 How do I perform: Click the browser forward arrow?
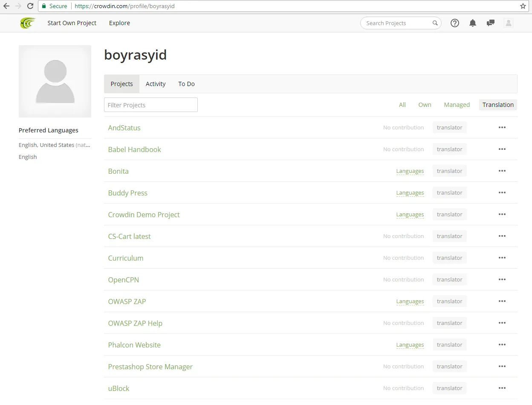point(18,6)
